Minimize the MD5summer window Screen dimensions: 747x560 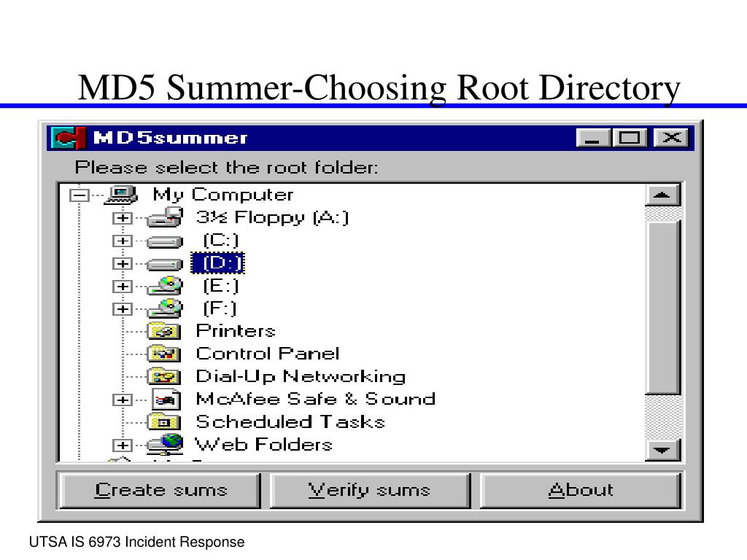tap(593, 138)
